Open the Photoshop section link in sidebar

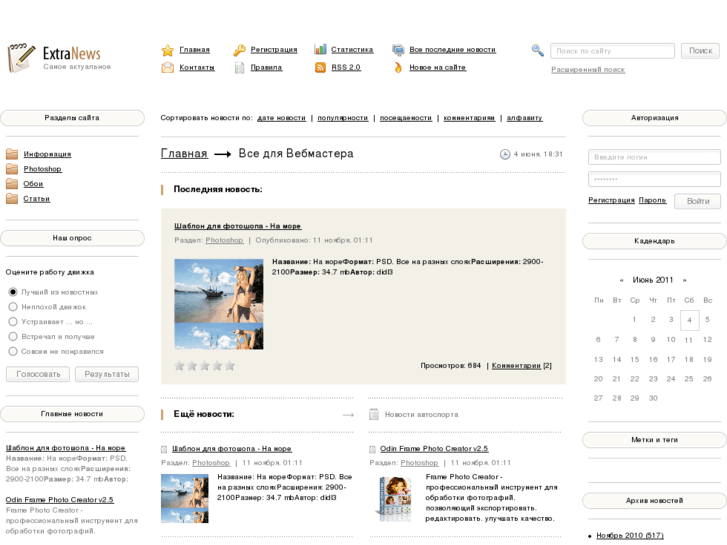(x=42, y=169)
